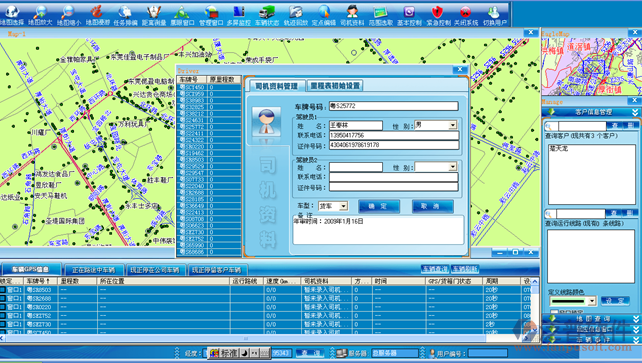Switch to the 里程表初始设置 tab
The width and height of the screenshot is (642, 363).
(335, 86)
